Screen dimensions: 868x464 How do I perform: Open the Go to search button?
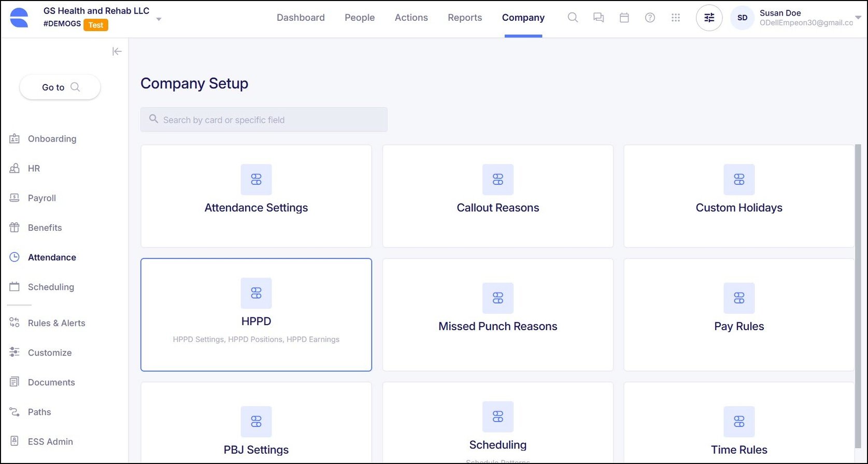click(60, 87)
